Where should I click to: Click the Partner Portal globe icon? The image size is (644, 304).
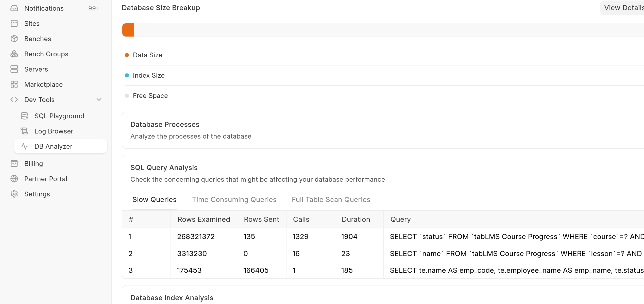point(14,179)
